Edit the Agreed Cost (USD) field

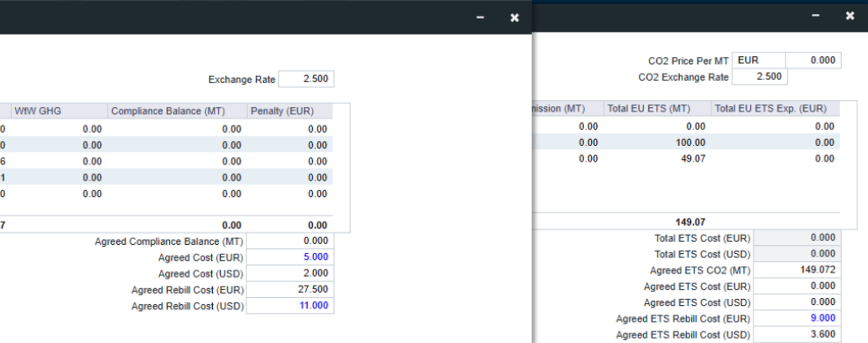tap(290, 273)
